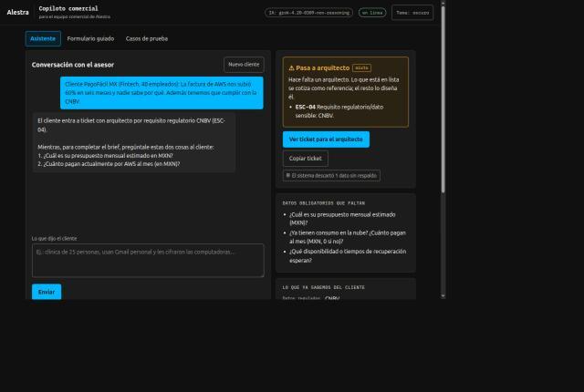584x392 pixels.
Task: Start over with Nuevo cliente button
Action: (x=244, y=65)
